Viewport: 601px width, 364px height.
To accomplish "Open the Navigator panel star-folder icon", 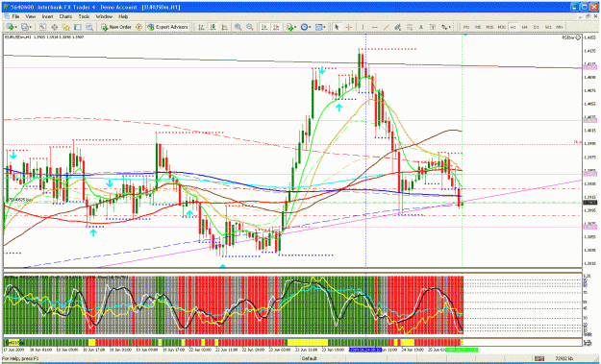I will coord(66,27).
